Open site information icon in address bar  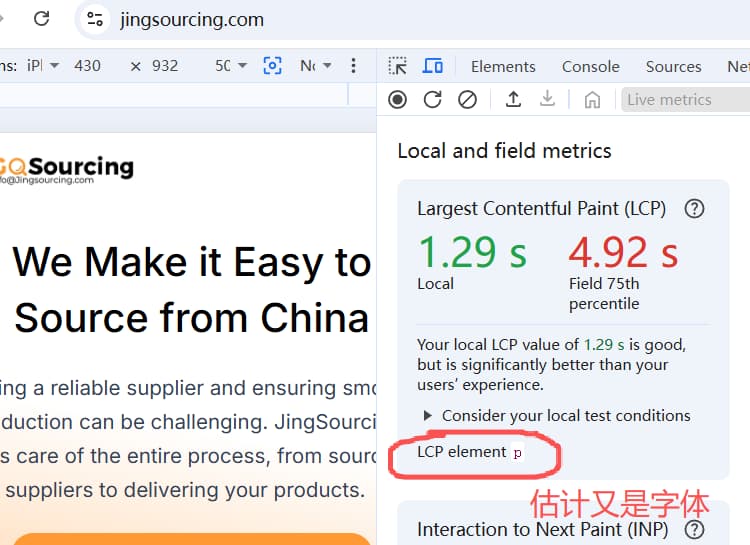(x=94, y=19)
